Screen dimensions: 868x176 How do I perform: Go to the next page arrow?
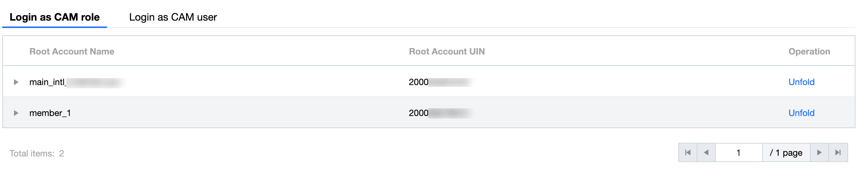[x=819, y=152]
